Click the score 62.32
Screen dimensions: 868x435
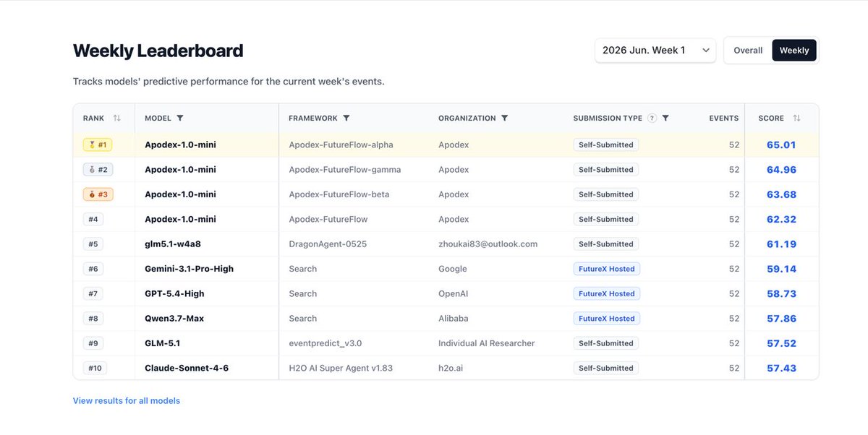(781, 219)
